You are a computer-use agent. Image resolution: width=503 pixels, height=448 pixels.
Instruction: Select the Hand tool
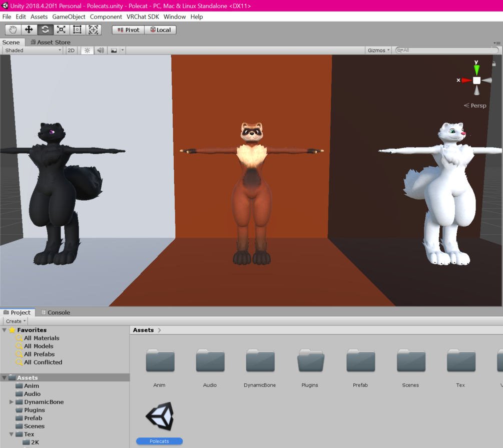(13, 30)
